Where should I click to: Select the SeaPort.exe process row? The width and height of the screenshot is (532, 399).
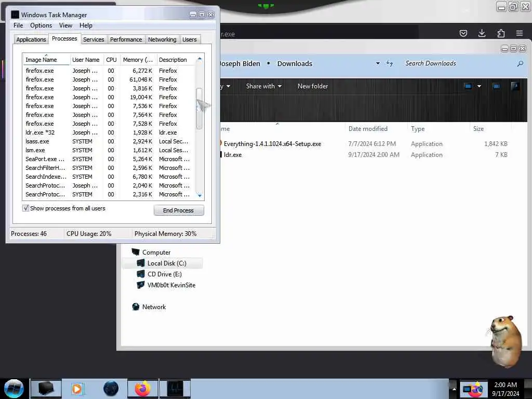click(x=109, y=159)
